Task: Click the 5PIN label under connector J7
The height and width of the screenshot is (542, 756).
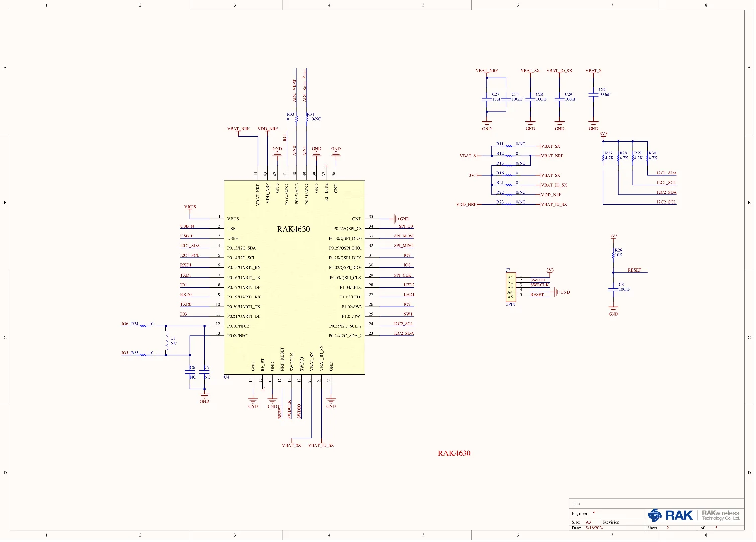Action: click(510, 304)
